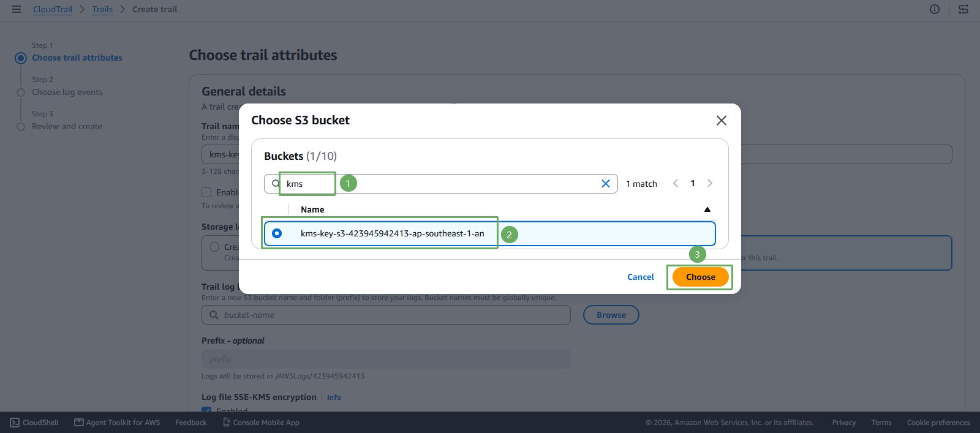The image size is (980, 433).
Task: Click the Prefix optional input field
Action: [386, 359]
